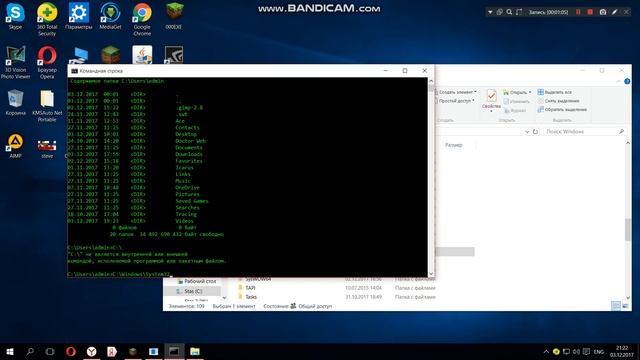
Task: Take a screenshot with Bandicam camera icon
Action: click(602, 12)
